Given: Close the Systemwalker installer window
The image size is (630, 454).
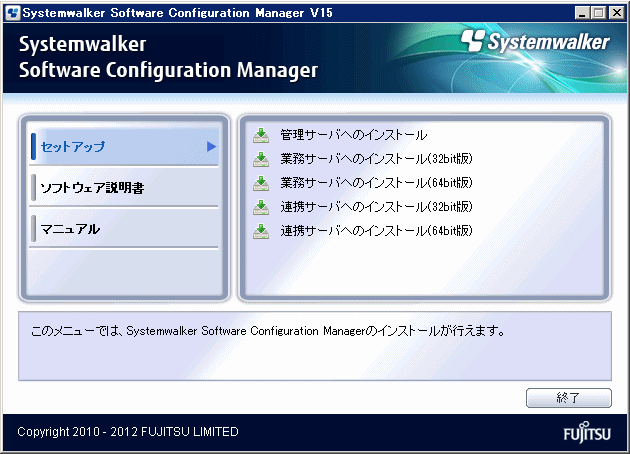Looking at the screenshot, I should [617, 13].
